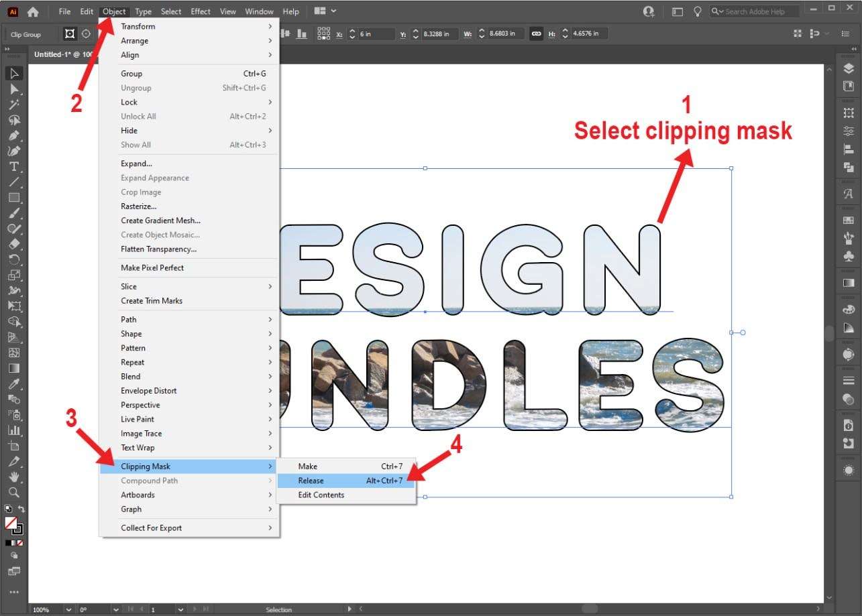Choose the Rectangle tool
Viewport: 862px width, 616px height.
tap(14, 198)
